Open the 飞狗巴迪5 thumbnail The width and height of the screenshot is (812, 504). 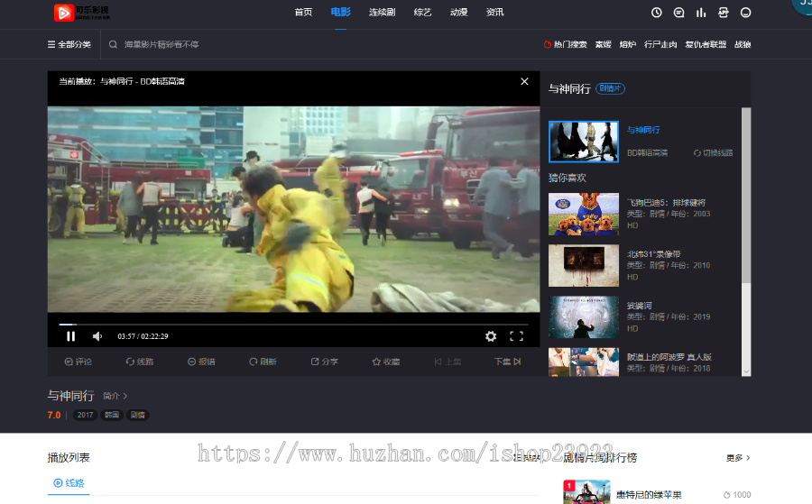[584, 215]
